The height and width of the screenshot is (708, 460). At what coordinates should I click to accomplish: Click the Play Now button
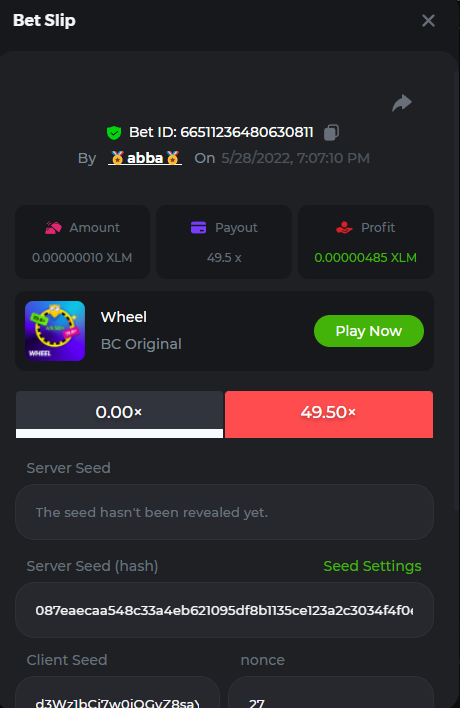[369, 331]
